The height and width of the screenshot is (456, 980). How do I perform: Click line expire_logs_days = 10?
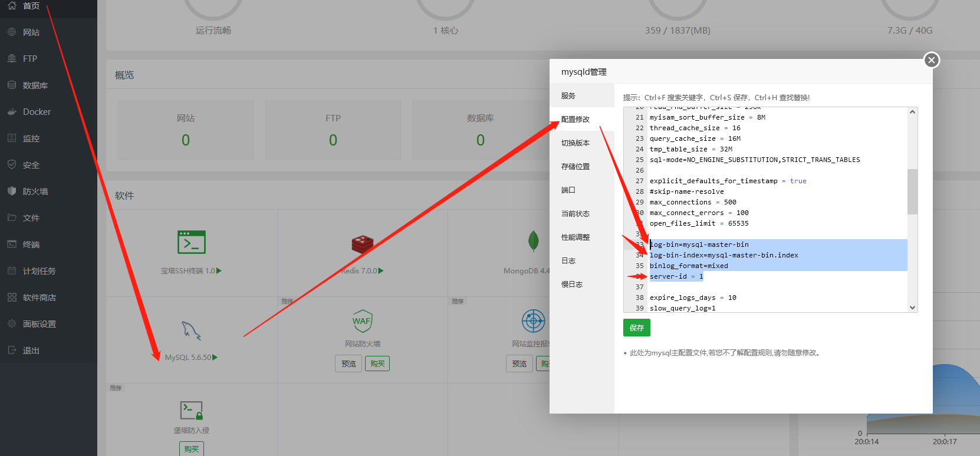click(x=693, y=298)
